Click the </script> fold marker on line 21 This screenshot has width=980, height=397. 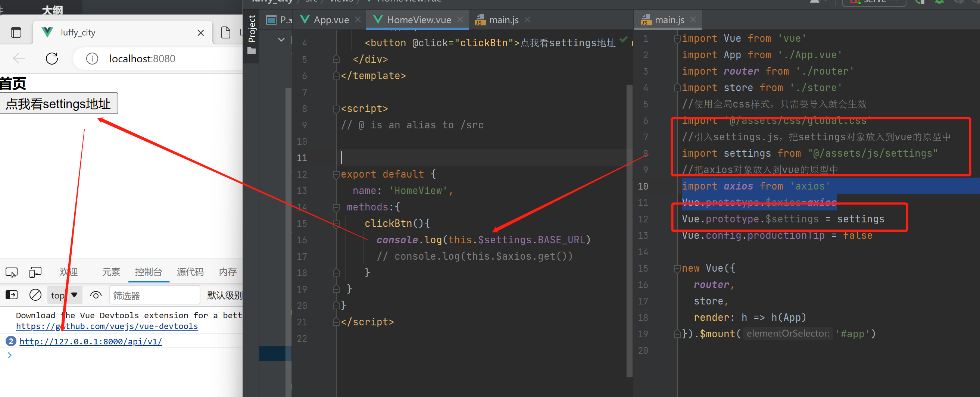(x=336, y=322)
